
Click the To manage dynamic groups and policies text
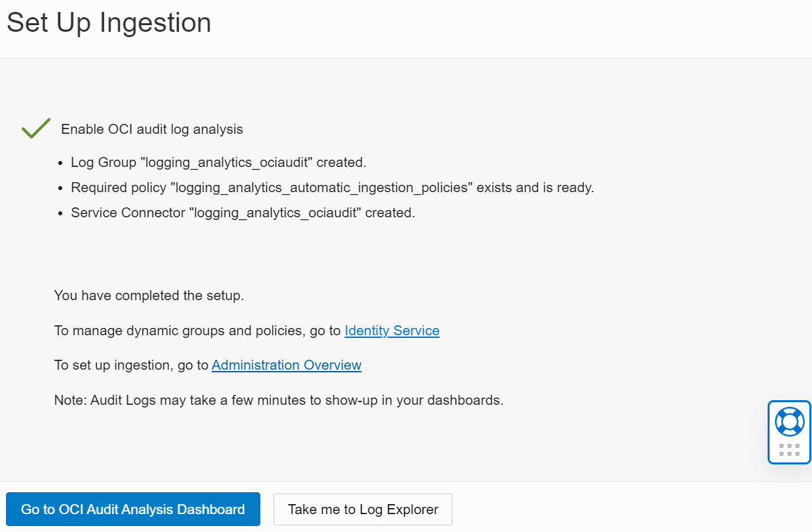pos(197,331)
